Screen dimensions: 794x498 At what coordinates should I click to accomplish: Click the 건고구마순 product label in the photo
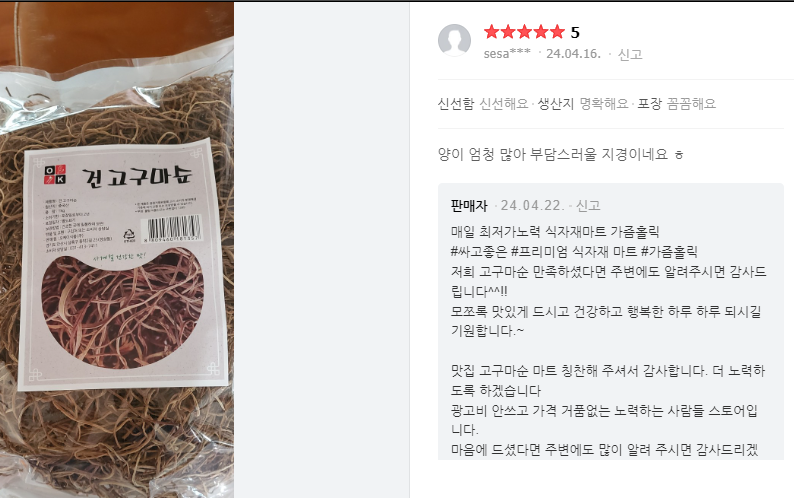pyautogui.click(x=137, y=177)
